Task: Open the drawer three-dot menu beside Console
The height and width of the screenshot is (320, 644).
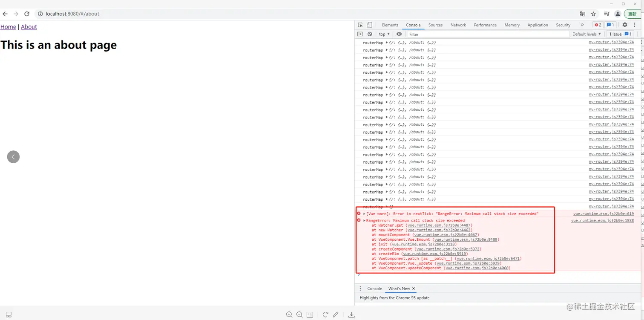Action: pyautogui.click(x=360, y=288)
